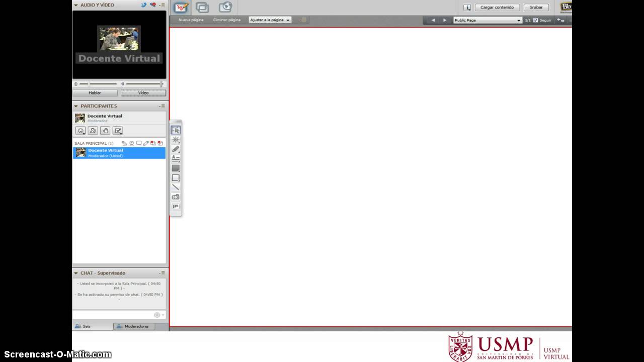
Task: Open the Ajustar a la página dropdown
Action: [270, 20]
